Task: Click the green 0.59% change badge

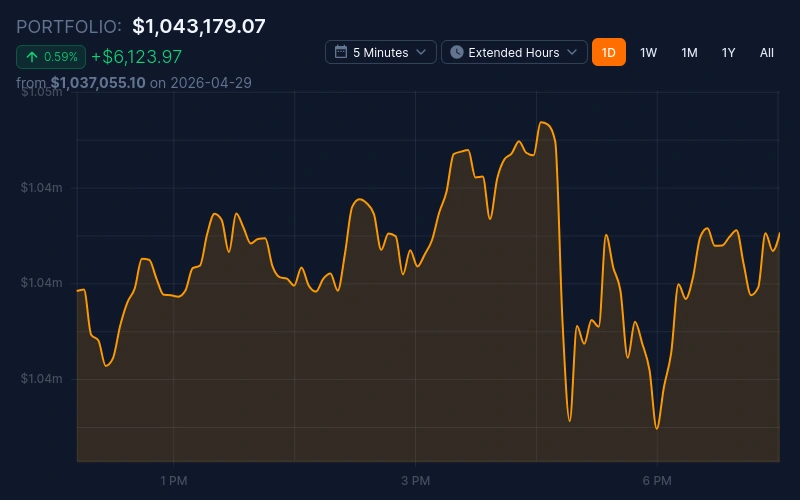Action: pos(51,57)
